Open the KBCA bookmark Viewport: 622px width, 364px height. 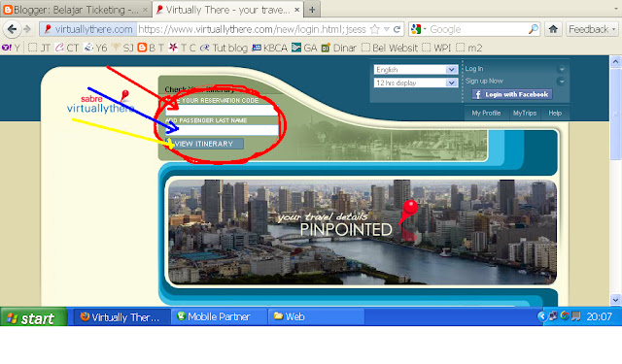[x=270, y=48]
